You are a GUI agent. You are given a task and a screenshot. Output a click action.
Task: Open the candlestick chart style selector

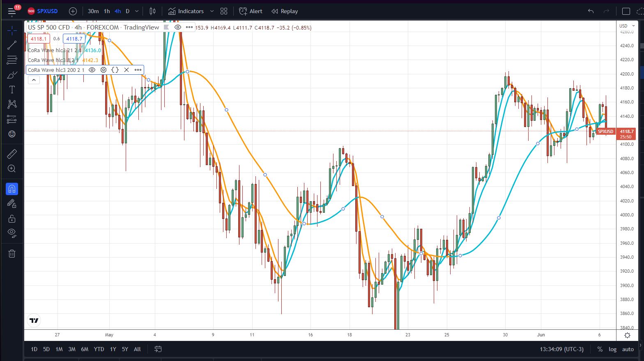tap(152, 11)
